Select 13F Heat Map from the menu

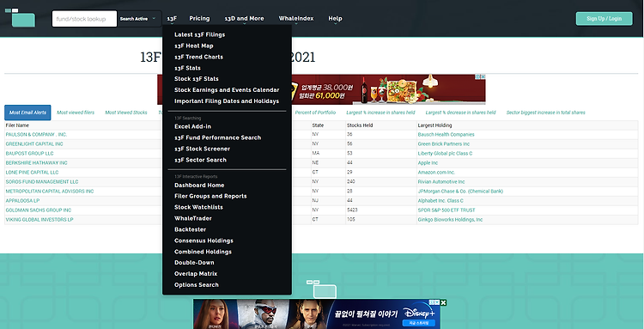click(194, 46)
